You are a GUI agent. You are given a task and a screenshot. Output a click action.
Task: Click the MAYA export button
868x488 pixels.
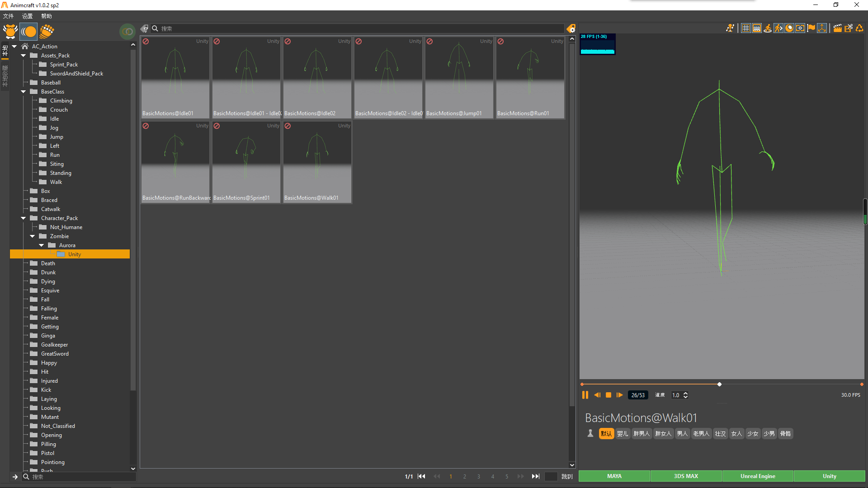(x=614, y=476)
